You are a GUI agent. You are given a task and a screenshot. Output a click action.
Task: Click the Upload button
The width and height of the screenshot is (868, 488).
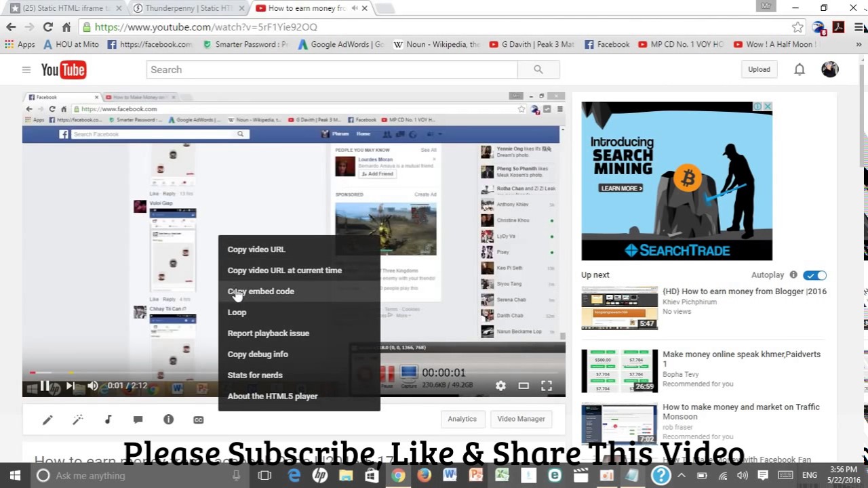[x=759, y=69]
